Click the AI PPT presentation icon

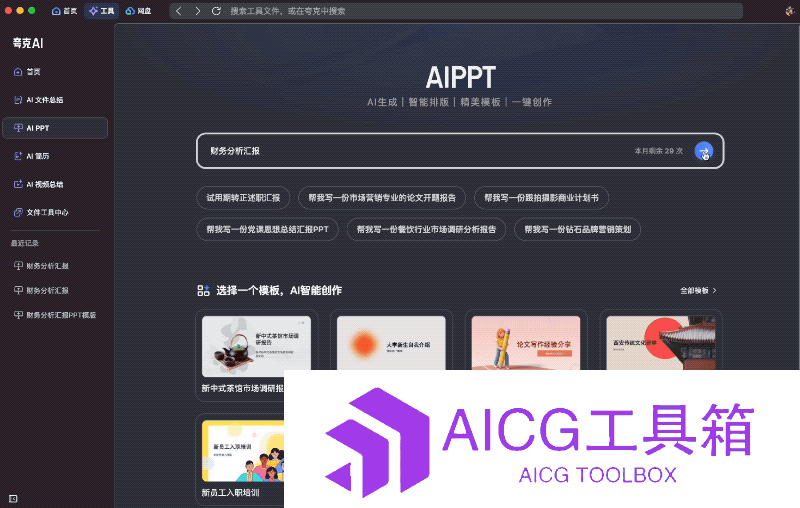(18, 128)
